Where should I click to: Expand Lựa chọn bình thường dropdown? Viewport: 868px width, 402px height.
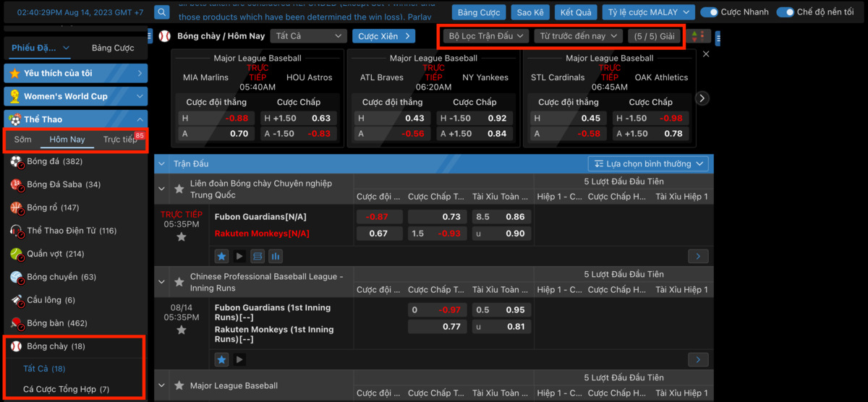650,164
